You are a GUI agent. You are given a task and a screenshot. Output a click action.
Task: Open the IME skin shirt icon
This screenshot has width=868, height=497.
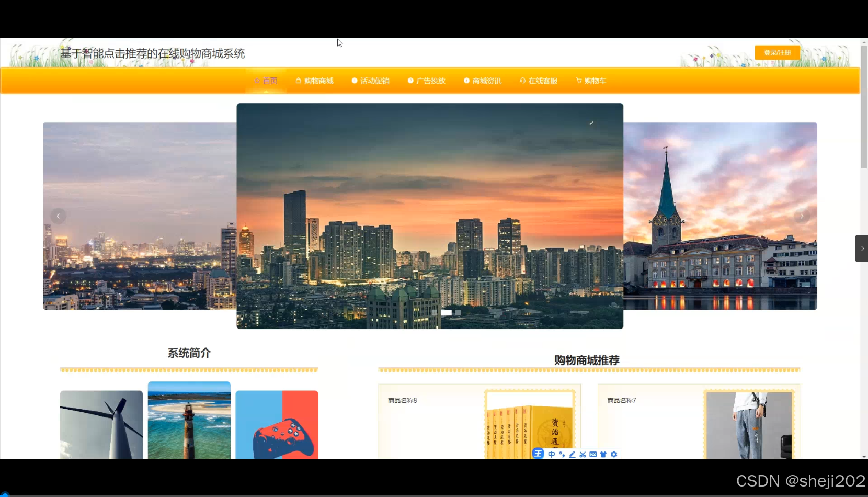pos(603,454)
